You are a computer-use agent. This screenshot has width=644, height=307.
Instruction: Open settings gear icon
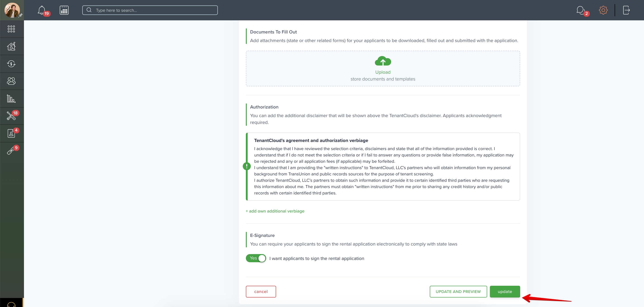coord(603,10)
